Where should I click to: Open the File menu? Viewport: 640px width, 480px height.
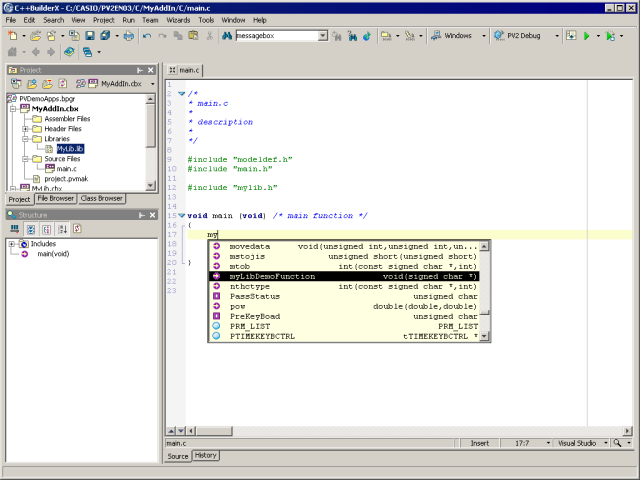pyautogui.click(x=11, y=20)
